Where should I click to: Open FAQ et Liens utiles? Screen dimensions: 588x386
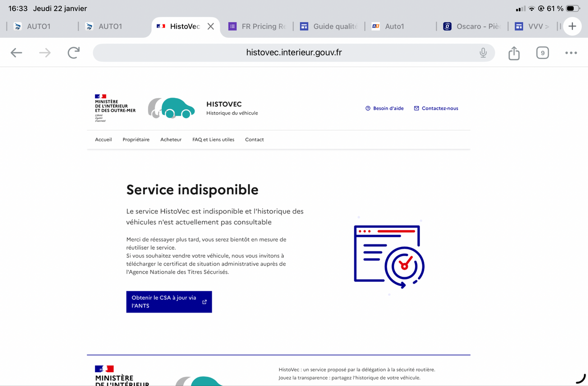[x=213, y=140]
